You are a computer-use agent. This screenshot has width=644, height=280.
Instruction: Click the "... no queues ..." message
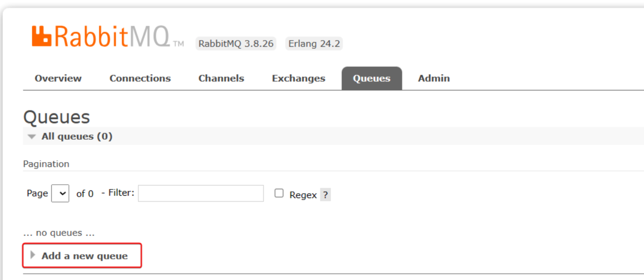click(x=59, y=233)
